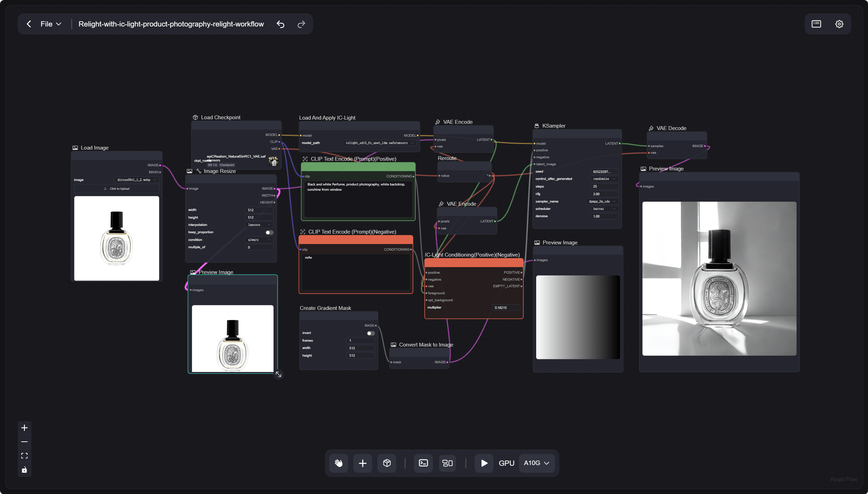Click the seed input field in KSampler
The image size is (868, 494).
coord(604,171)
